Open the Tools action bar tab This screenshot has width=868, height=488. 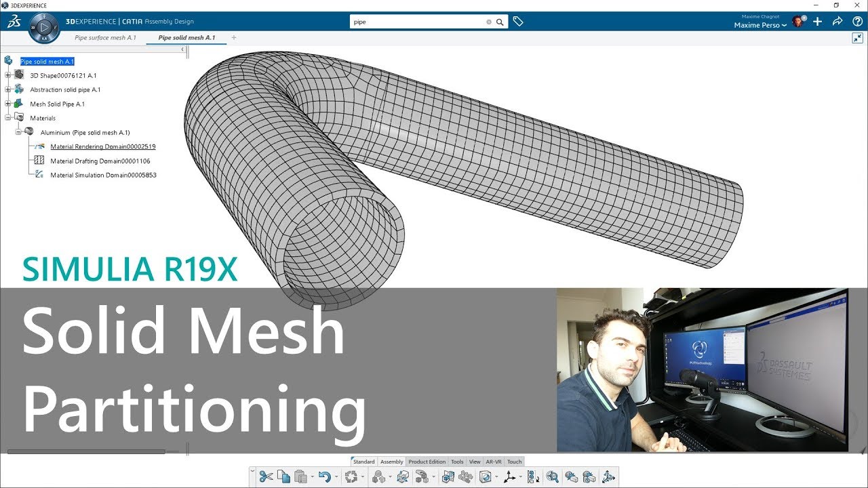coord(458,462)
